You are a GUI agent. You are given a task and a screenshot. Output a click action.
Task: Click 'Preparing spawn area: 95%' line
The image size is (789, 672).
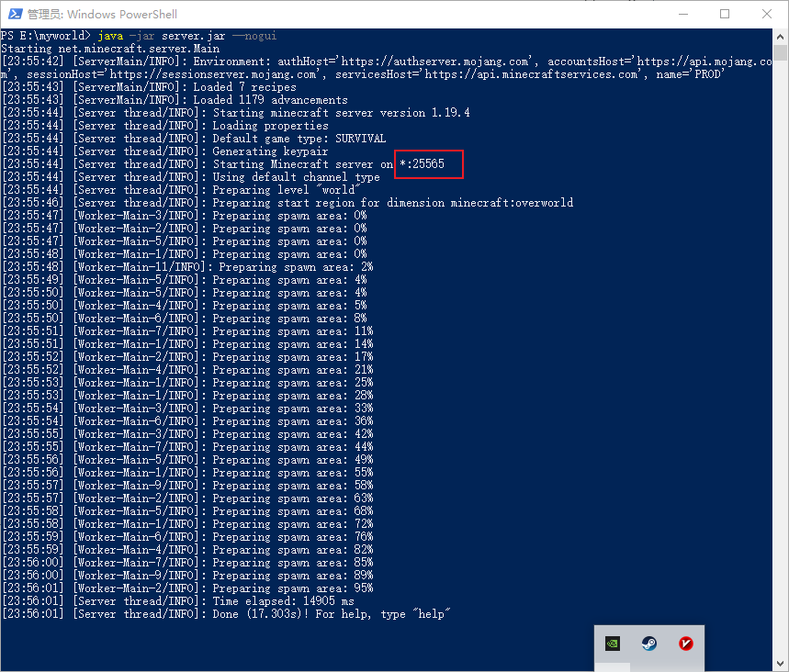point(187,588)
